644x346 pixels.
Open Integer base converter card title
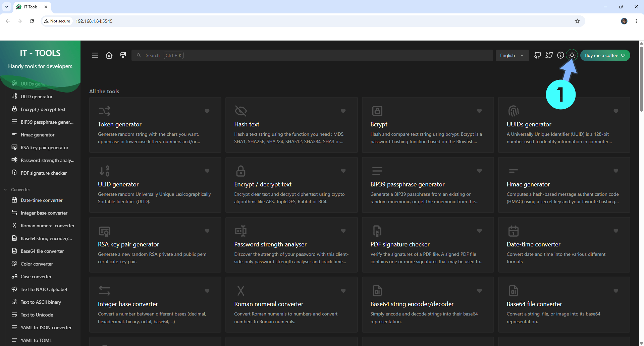(x=128, y=304)
